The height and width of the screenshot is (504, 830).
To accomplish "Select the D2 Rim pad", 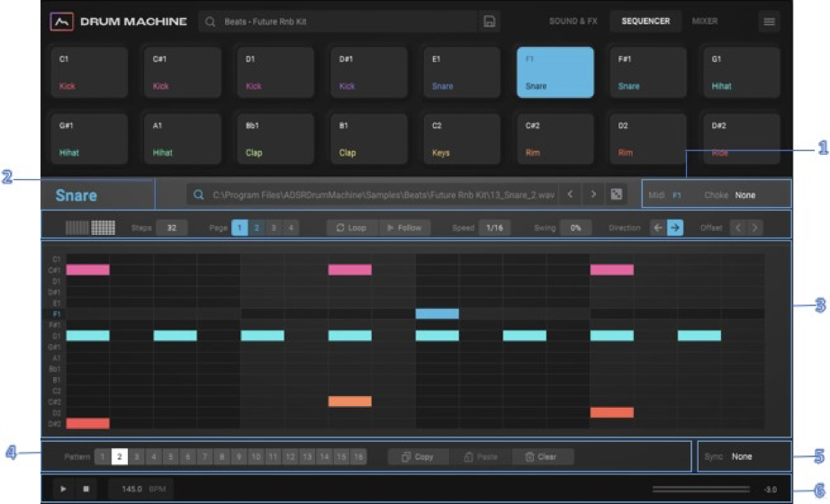I will (648, 139).
